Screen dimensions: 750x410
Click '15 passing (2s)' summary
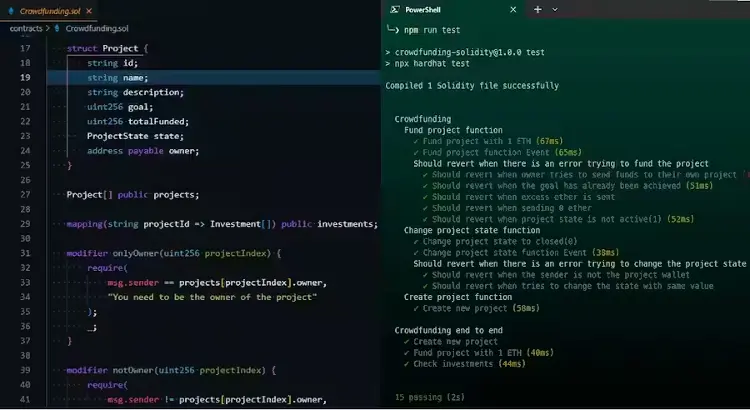tap(430, 398)
